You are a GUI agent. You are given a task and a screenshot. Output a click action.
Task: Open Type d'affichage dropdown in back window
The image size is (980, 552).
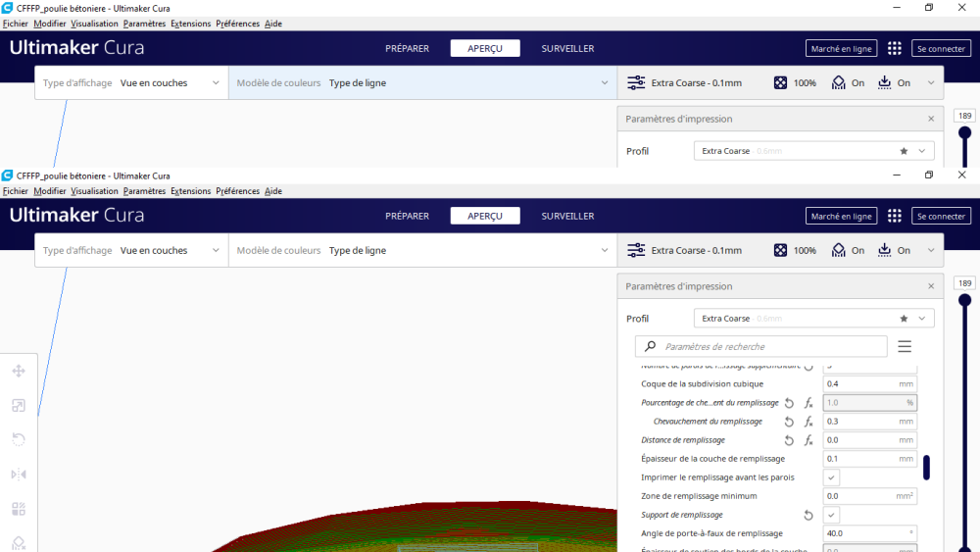[x=131, y=82]
